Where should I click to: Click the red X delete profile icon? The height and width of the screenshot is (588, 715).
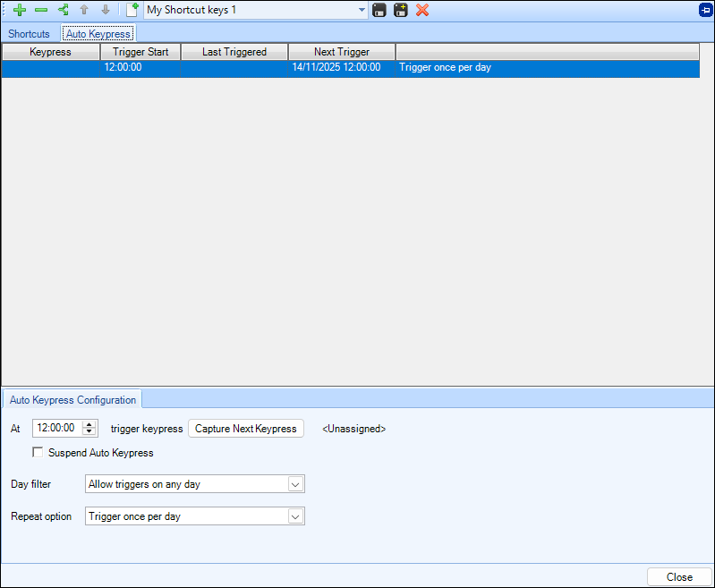point(422,10)
